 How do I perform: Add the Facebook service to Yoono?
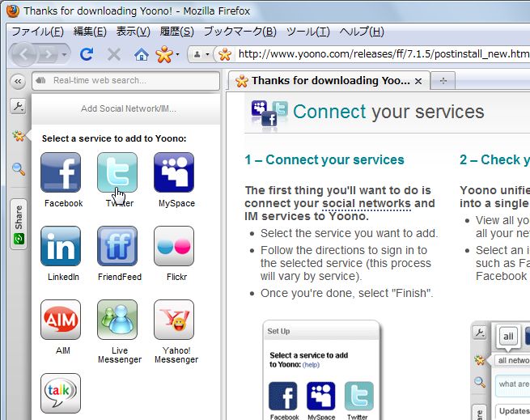(61, 172)
